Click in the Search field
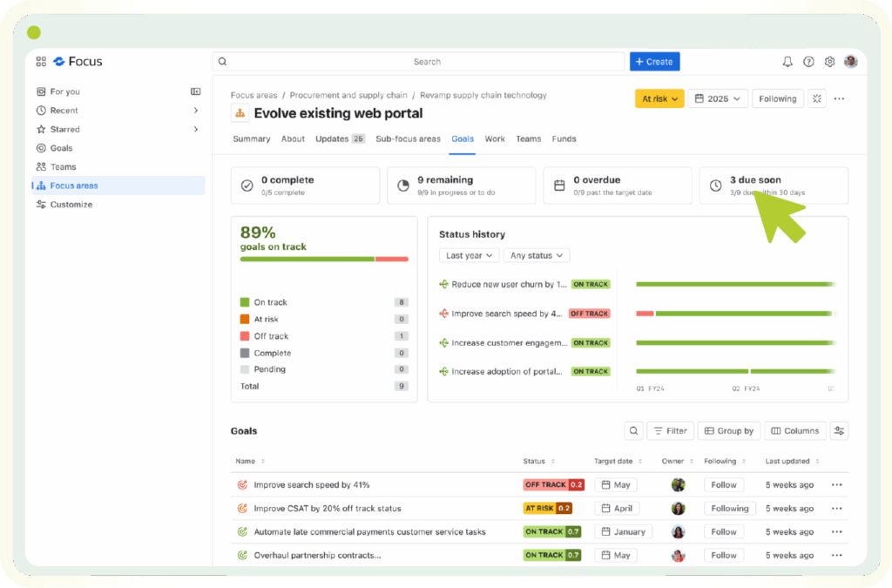 click(419, 62)
